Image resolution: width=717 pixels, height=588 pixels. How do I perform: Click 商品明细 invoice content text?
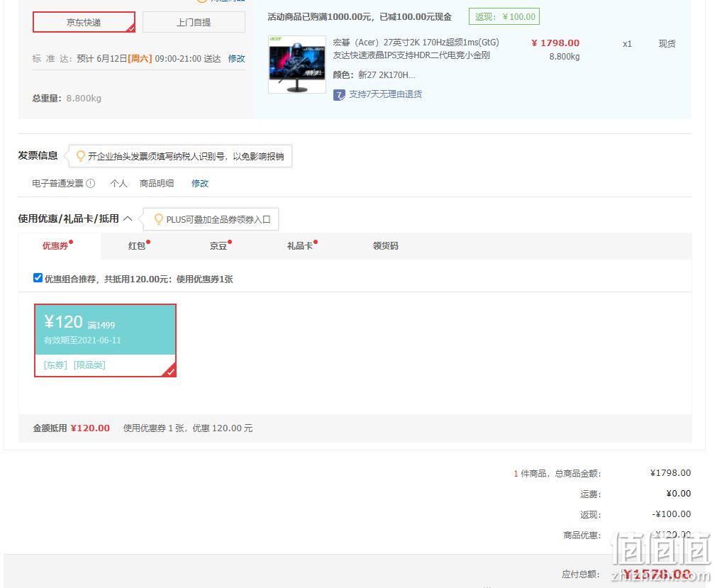tap(157, 183)
